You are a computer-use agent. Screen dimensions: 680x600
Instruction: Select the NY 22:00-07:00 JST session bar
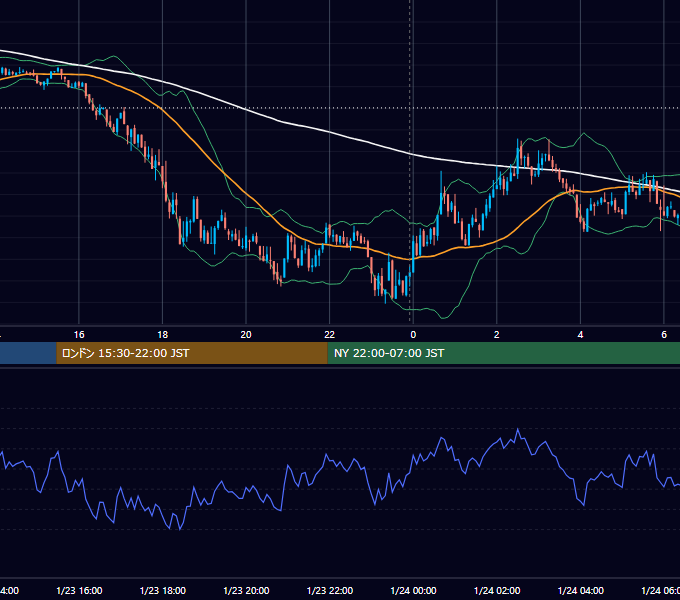pos(503,353)
